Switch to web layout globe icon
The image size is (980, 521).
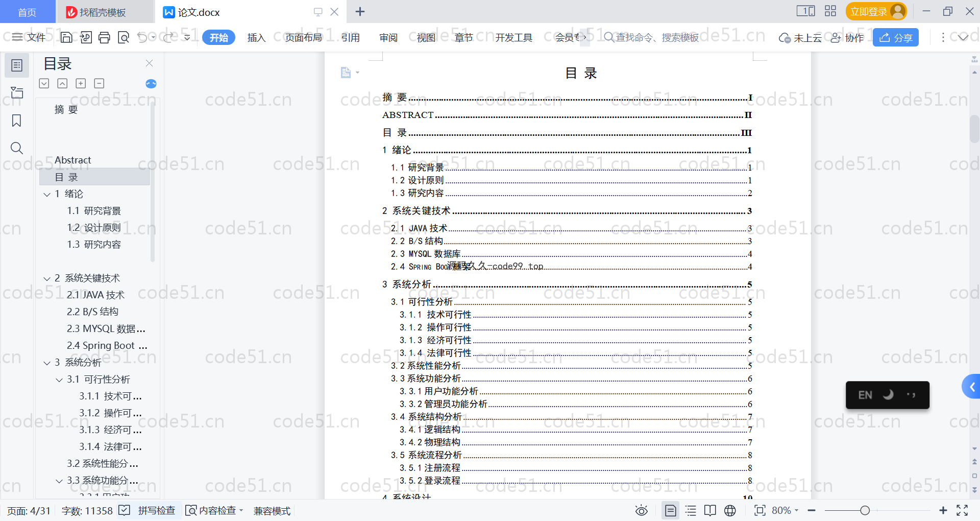coord(730,510)
